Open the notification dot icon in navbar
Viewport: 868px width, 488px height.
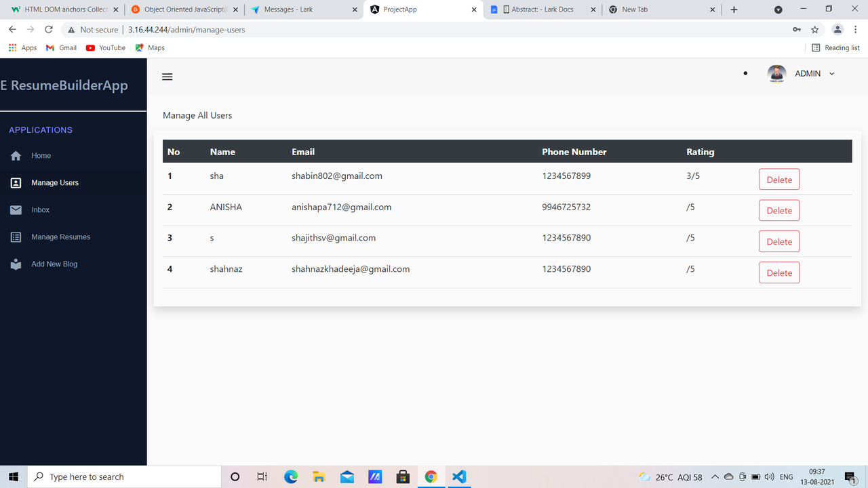(x=745, y=73)
